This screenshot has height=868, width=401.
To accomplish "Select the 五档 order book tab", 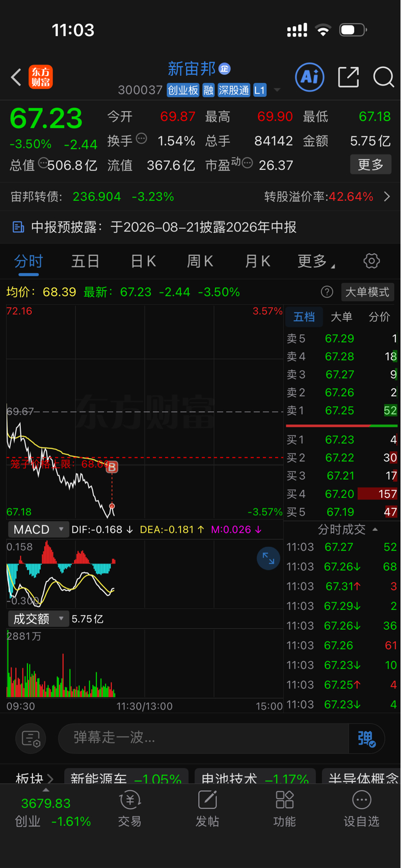I will point(304,317).
